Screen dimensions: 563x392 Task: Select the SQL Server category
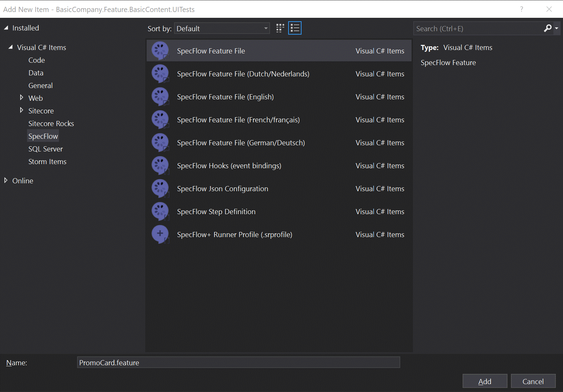click(x=46, y=149)
